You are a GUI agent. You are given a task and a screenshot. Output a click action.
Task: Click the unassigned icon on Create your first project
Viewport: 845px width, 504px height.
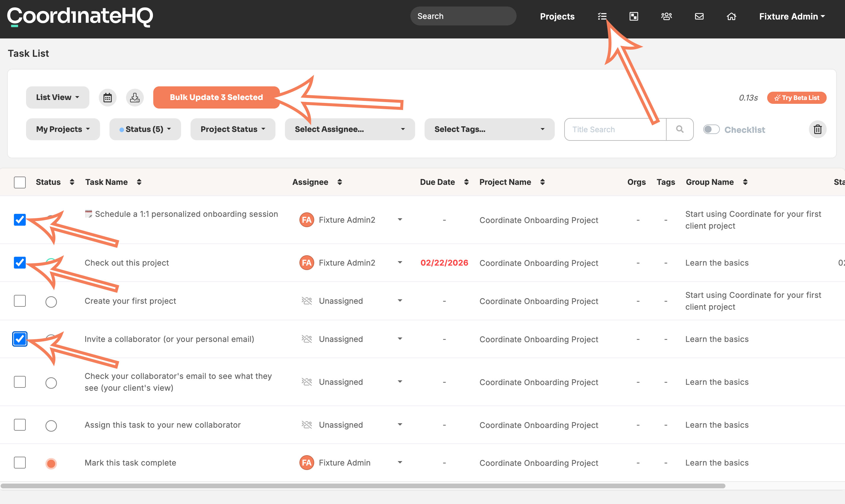point(307,301)
